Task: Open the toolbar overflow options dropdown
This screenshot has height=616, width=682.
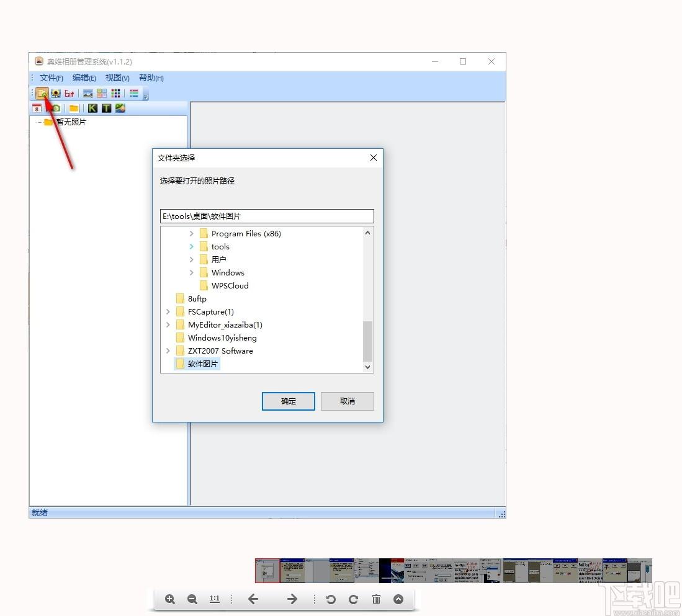Action: click(x=146, y=96)
